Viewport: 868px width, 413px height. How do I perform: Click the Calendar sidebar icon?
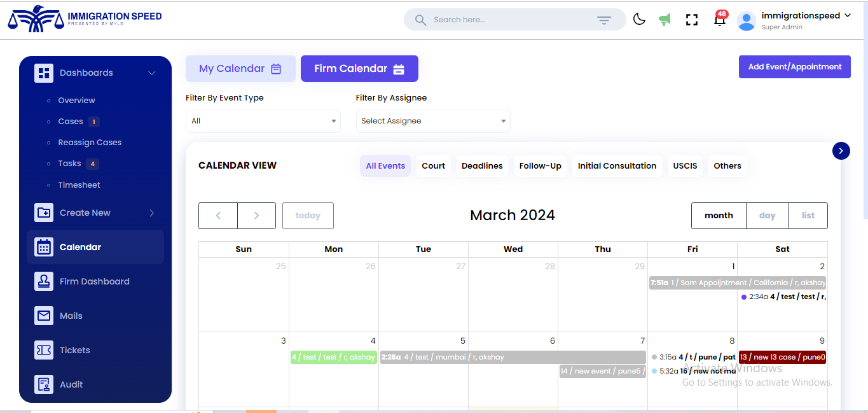(44, 247)
